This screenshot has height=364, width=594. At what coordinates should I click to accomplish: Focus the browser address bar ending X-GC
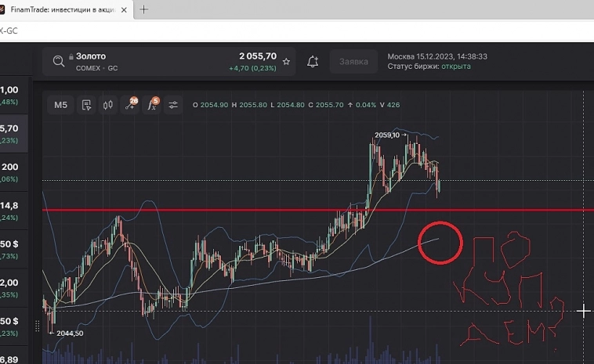pos(297,31)
